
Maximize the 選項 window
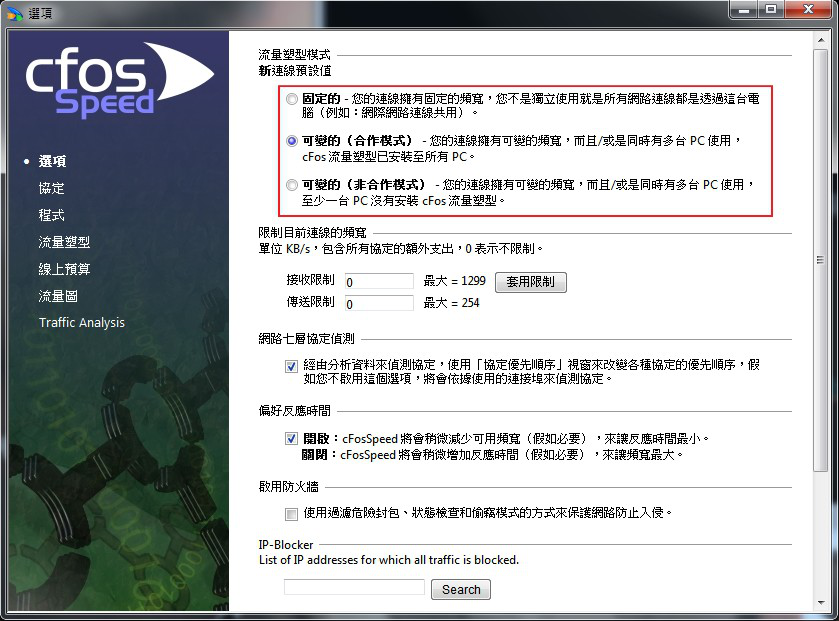(x=771, y=9)
